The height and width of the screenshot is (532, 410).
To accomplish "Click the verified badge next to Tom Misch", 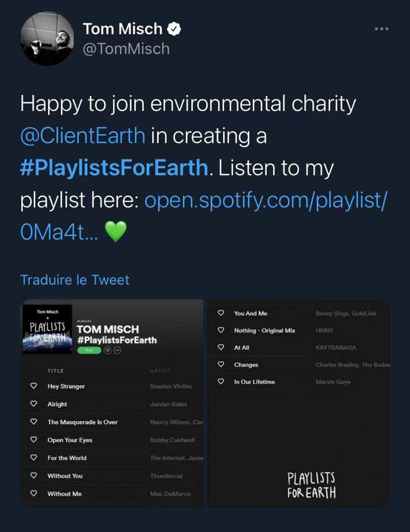I will tap(174, 29).
